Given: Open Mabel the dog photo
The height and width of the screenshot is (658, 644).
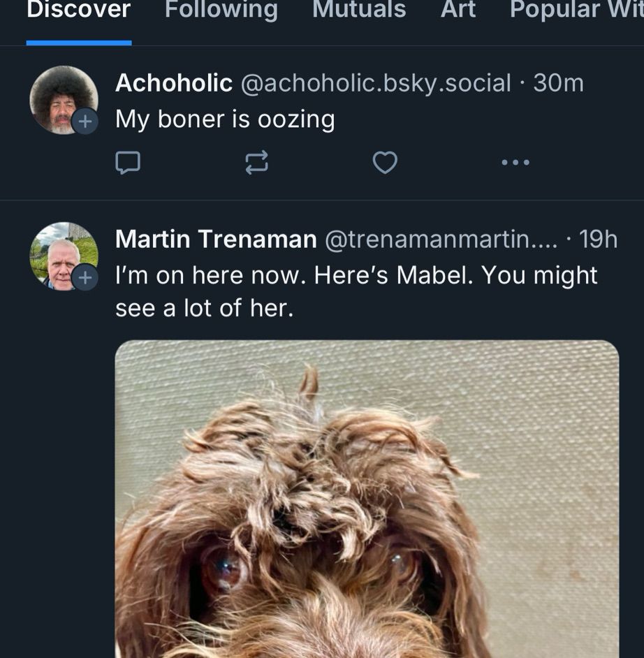Looking at the screenshot, I should (x=367, y=499).
